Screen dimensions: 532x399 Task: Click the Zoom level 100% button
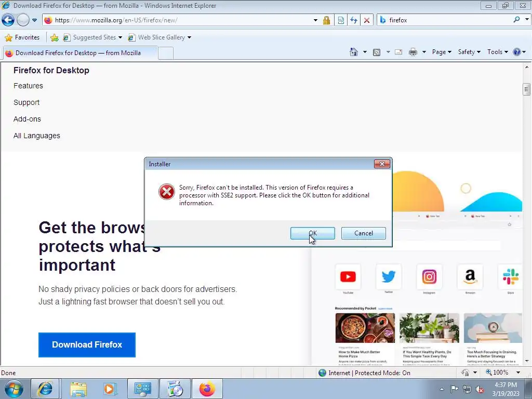tap(497, 373)
